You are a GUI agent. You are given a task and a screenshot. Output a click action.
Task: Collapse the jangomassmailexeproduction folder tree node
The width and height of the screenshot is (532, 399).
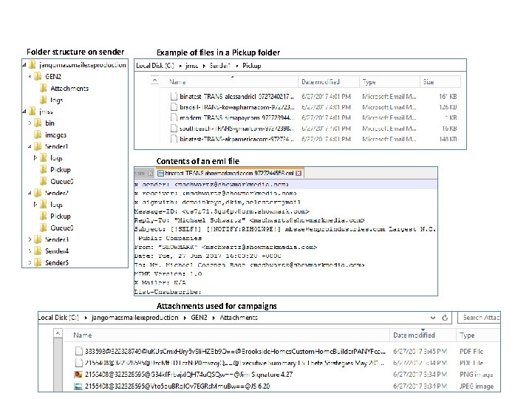(x=24, y=65)
